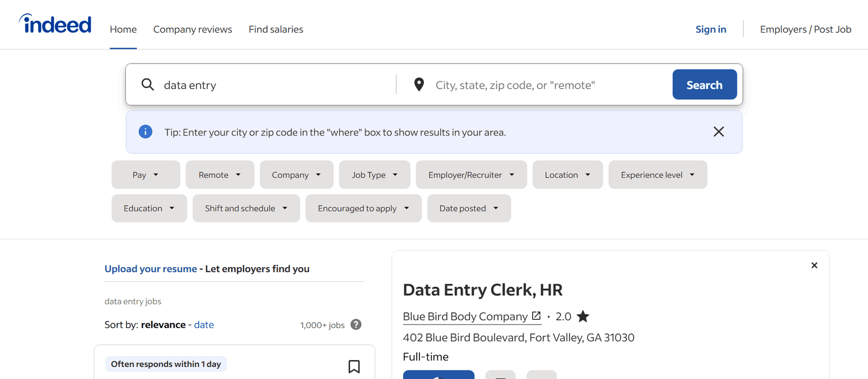
Task: Sort results by date
Action: [x=204, y=325]
